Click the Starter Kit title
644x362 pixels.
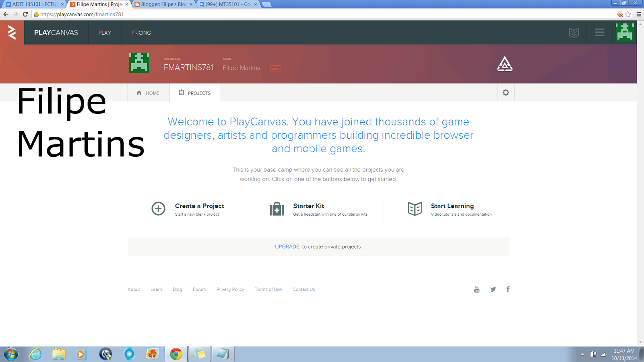[x=309, y=206]
